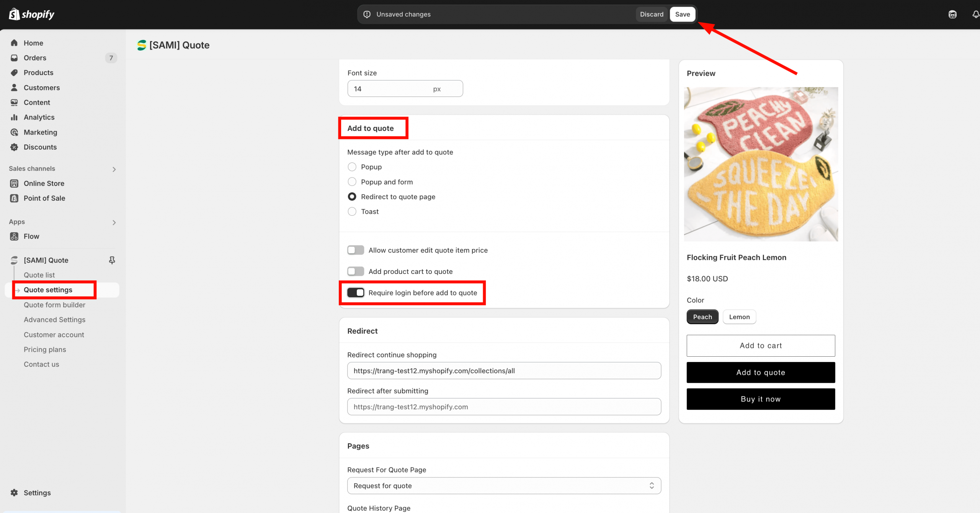
Task: Open the Flow app icon
Action: 14,236
